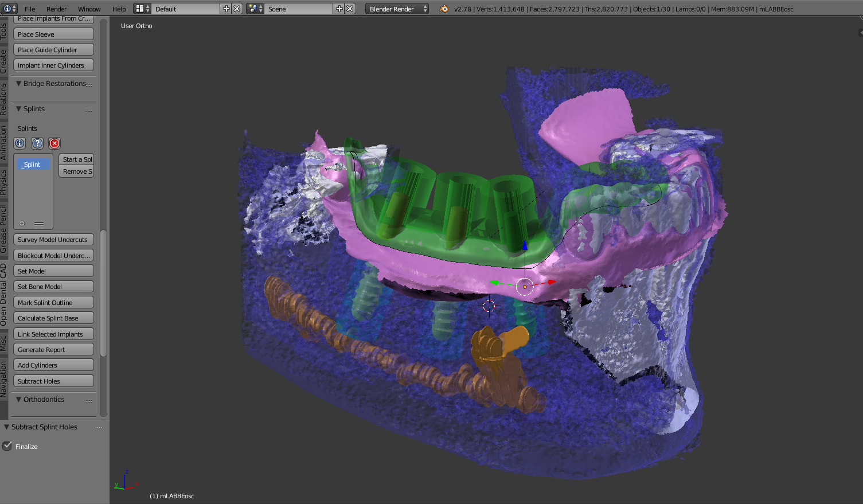Select the _Splint list item

point(33,165)
